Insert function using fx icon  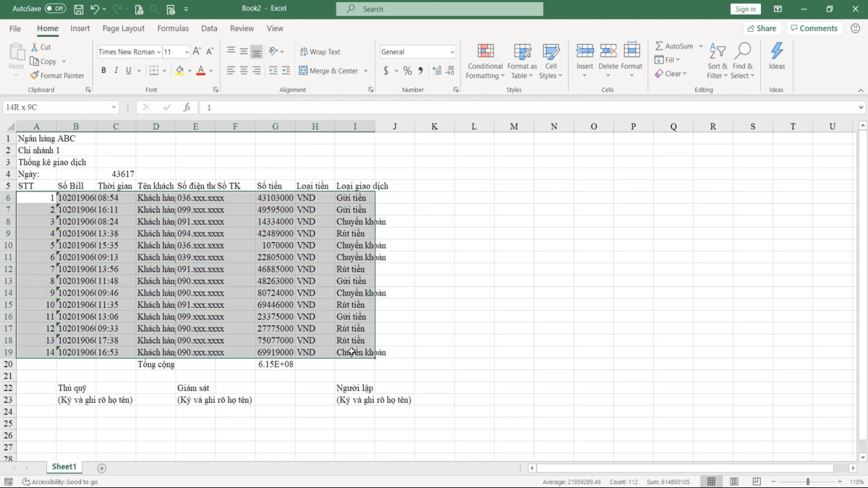coord(187,107)
